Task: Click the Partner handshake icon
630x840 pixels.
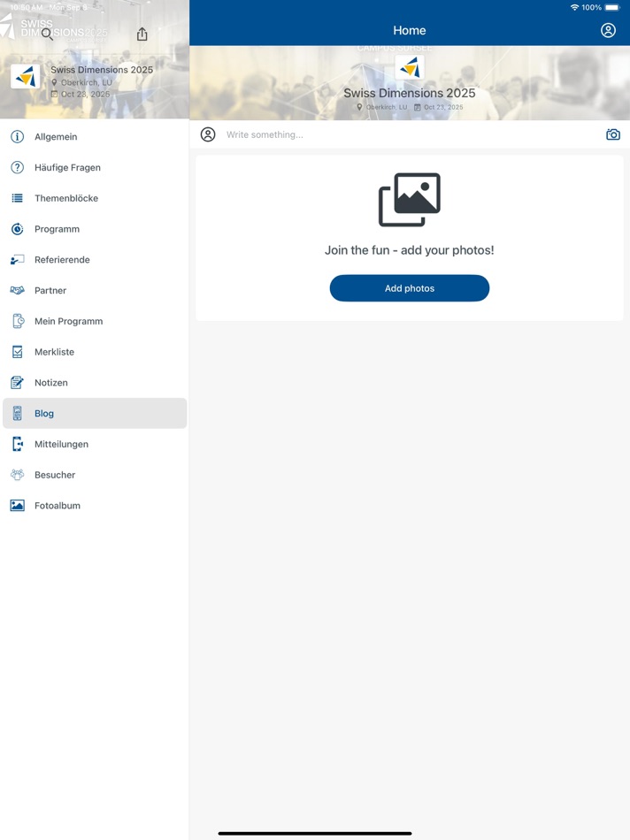Action: tap(17, 290)
